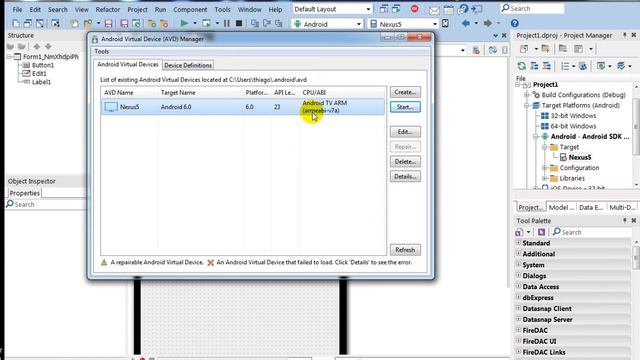The image size is (640, 360).
Task: Expand the FireDAC palette category
Action: click(x=518, y=330)
